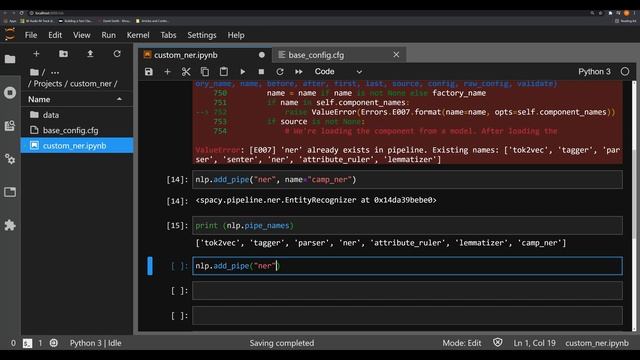Viewport: 640px width, 360px height.
Task: Interrupt the kernel with stop icon
Action: 261,72
